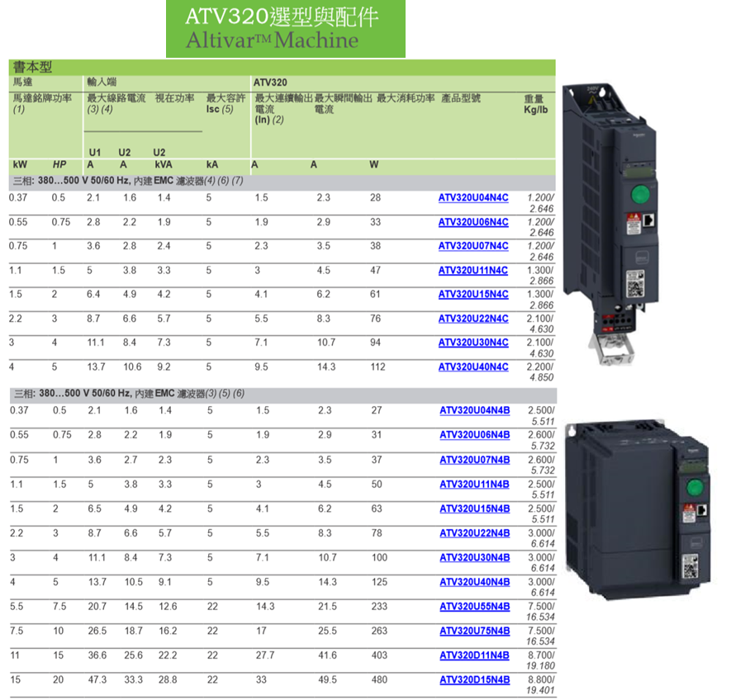Viewport: 731px width, 700px height.
Task: Select the 書本型 section heading
Action: (x=33, y=67)
